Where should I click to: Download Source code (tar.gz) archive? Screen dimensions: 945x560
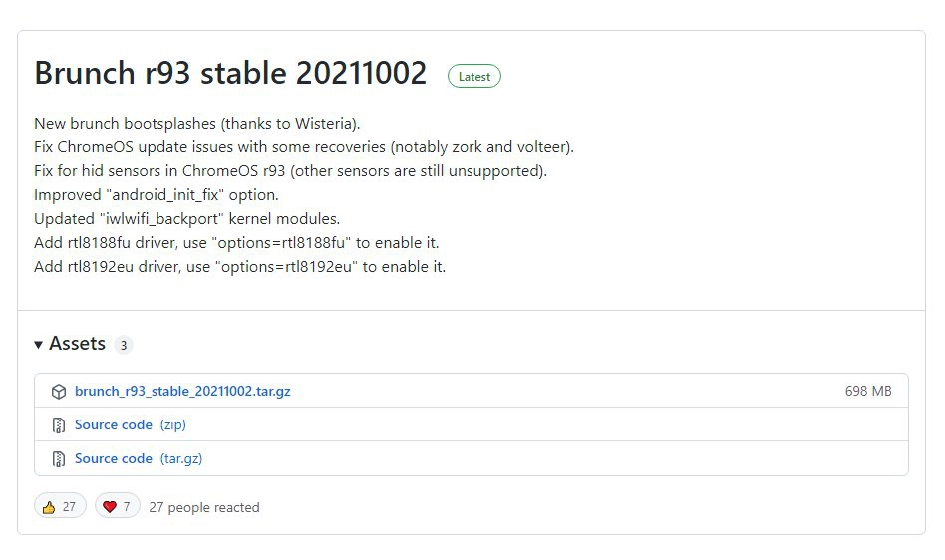tap(114, 459)
